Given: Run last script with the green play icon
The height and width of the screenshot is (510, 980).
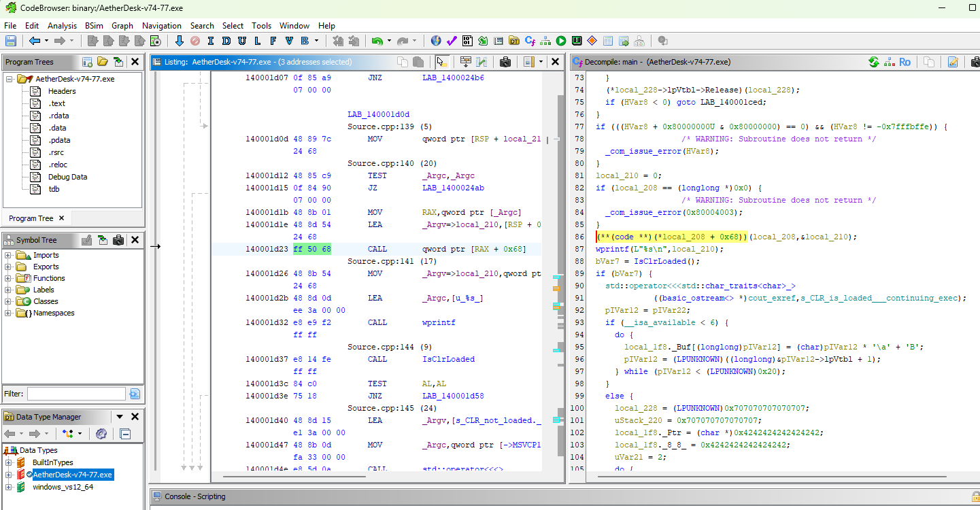Looking at the screenshot, I should [x=560, y=40].
